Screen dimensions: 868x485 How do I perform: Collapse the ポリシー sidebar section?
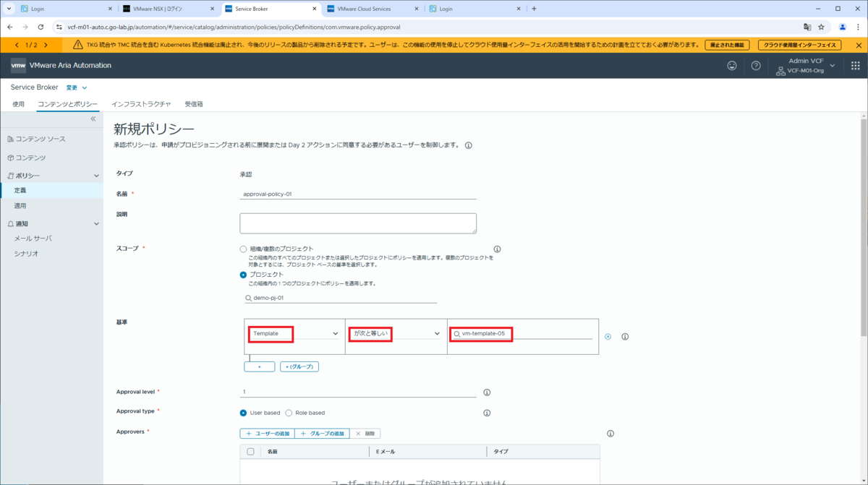(96, 176)
